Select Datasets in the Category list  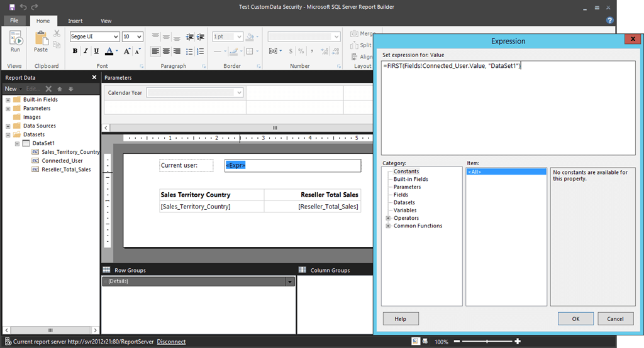point(404,203)
